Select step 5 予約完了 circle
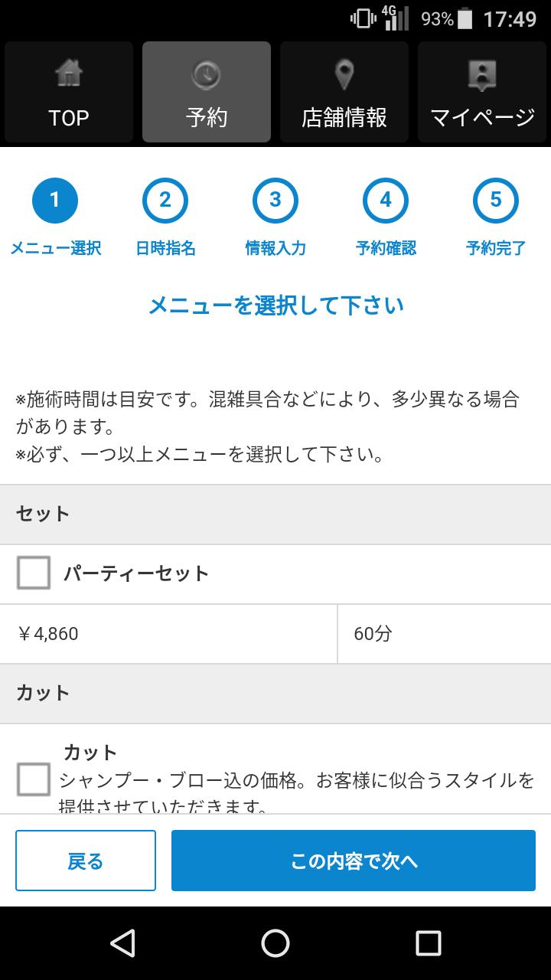The width and height of the screenshot is (551, 980). [x=496, y=201]
